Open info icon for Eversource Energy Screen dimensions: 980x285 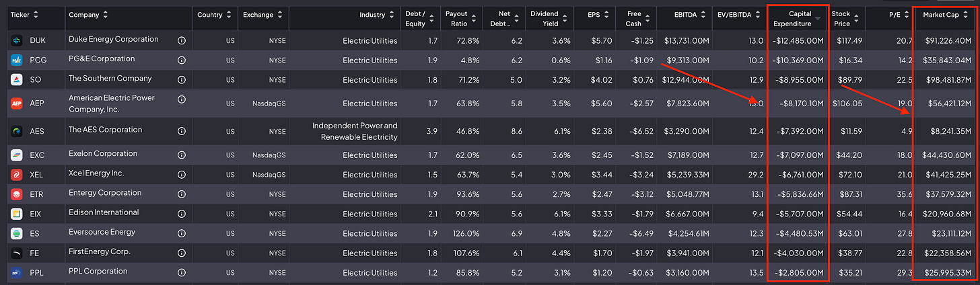(181, 234)
